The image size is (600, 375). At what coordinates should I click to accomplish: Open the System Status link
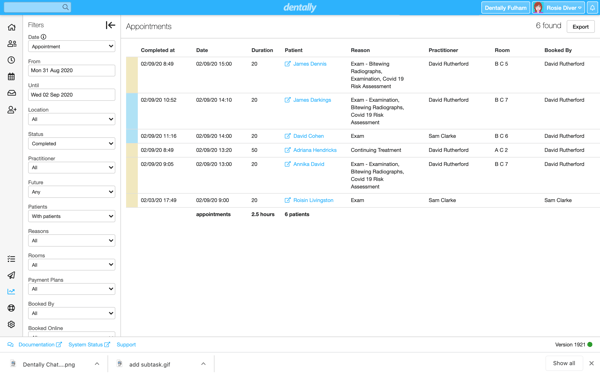pos(89,345)
